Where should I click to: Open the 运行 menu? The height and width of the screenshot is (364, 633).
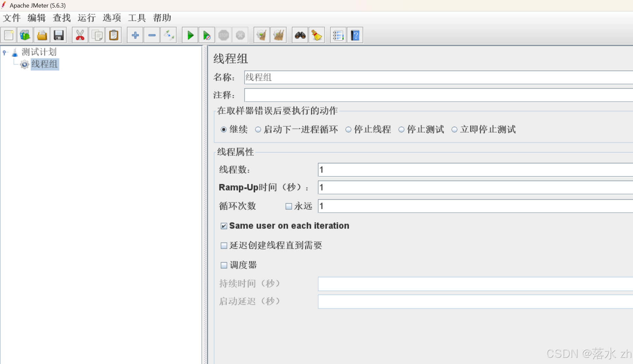(x=87, y=18)
